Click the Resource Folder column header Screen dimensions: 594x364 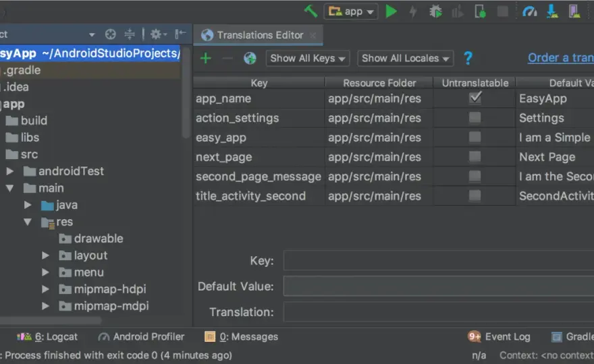tap(379, 83)
